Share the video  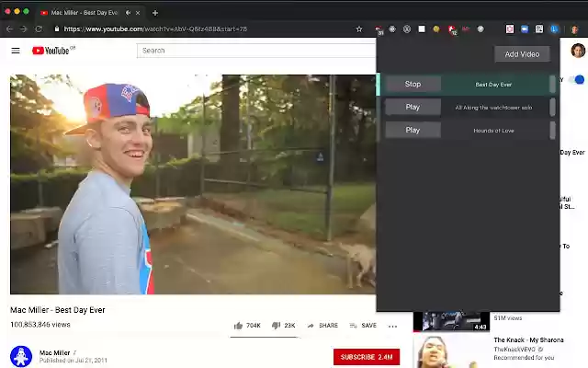[x=322, y=326]
